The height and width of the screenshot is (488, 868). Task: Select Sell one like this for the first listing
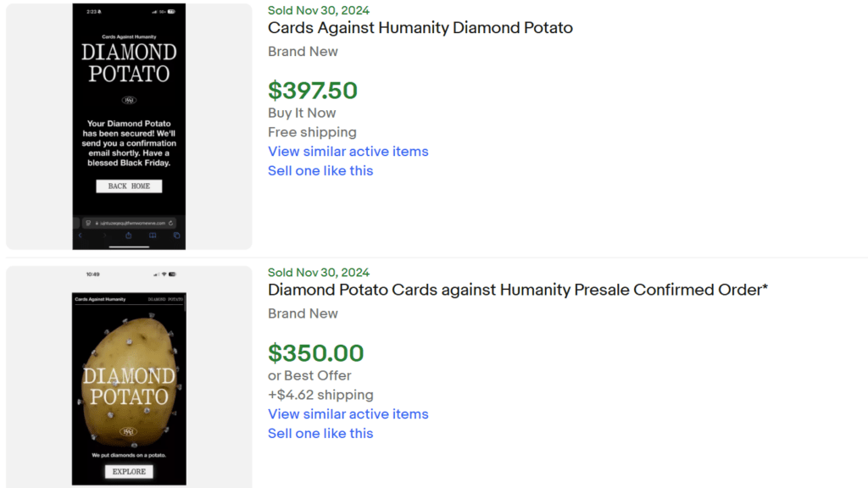[320, 170]
